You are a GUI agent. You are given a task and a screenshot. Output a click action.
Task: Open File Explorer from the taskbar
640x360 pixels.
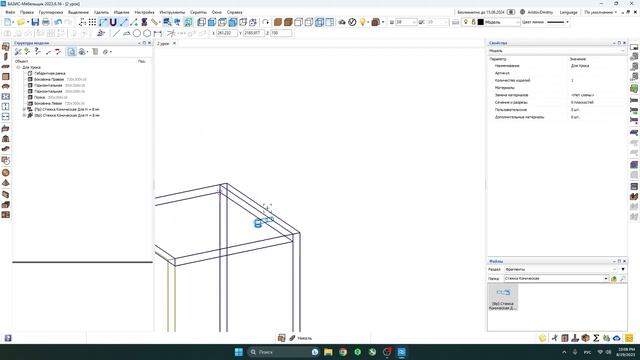pos(328,352)
